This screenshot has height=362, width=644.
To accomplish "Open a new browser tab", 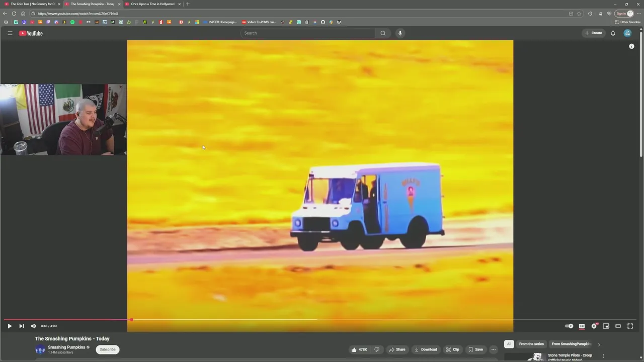I will 188,4.
